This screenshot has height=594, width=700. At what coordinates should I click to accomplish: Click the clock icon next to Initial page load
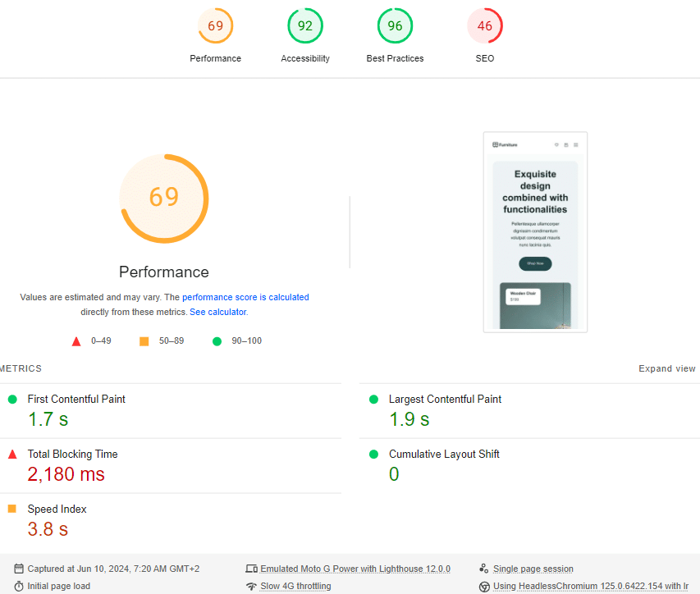pyautogui.click(x=18, y=586)
